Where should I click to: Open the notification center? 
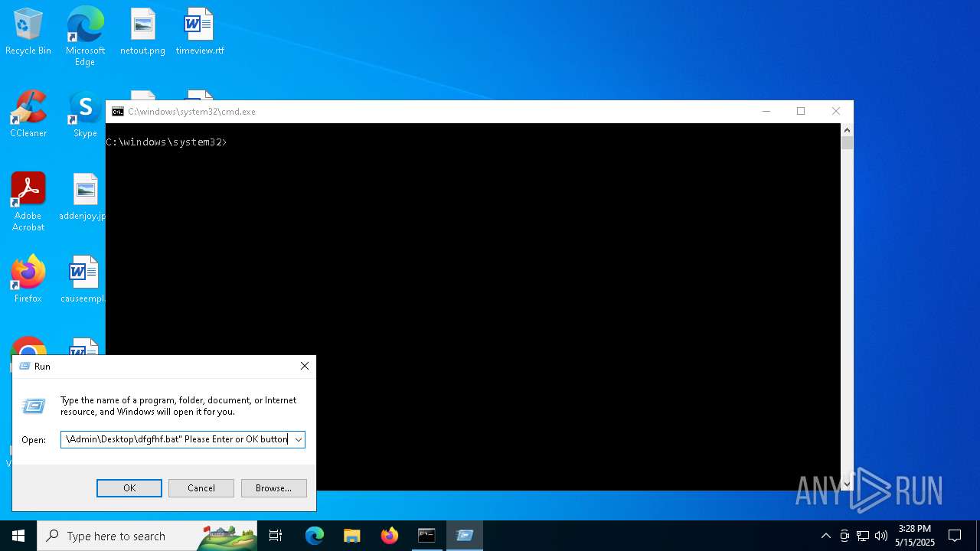coord(955,536)
